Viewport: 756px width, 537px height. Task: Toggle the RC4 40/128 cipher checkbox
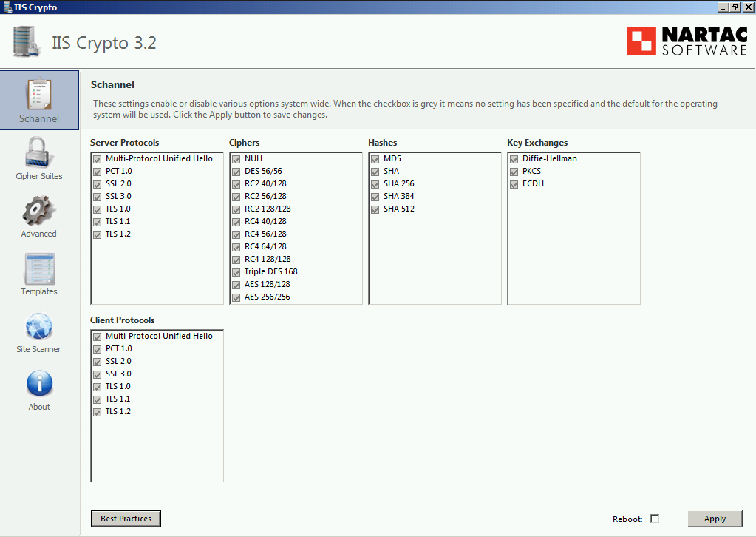pos(236,221)
